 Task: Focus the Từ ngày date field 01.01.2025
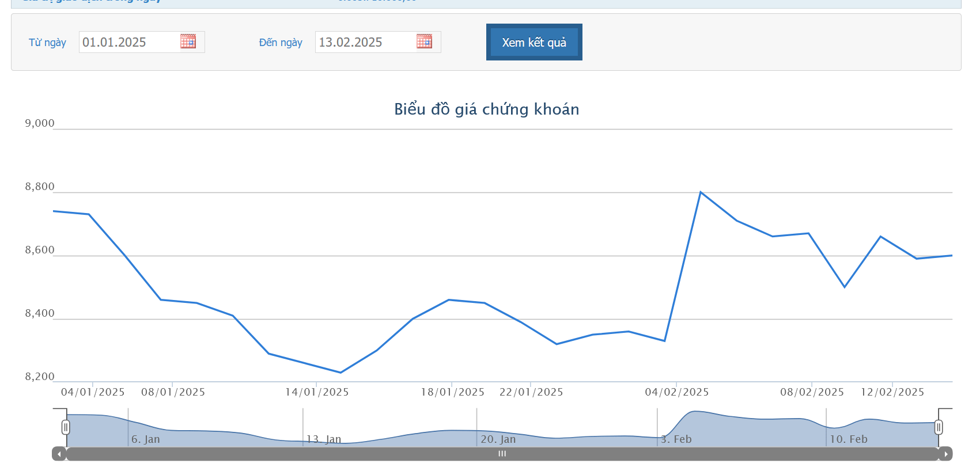point(128,42)
